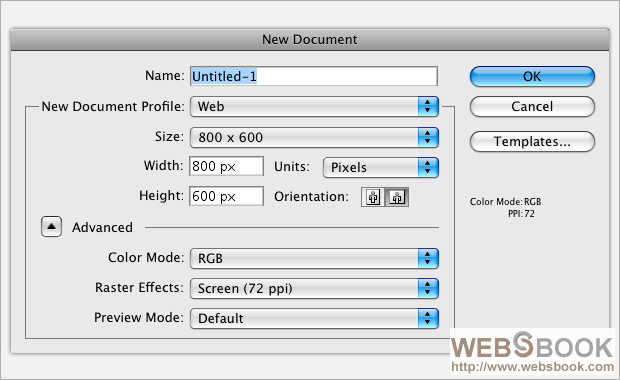620x380 pixels.
Task: Click the OK button
Action: (532, 76)
